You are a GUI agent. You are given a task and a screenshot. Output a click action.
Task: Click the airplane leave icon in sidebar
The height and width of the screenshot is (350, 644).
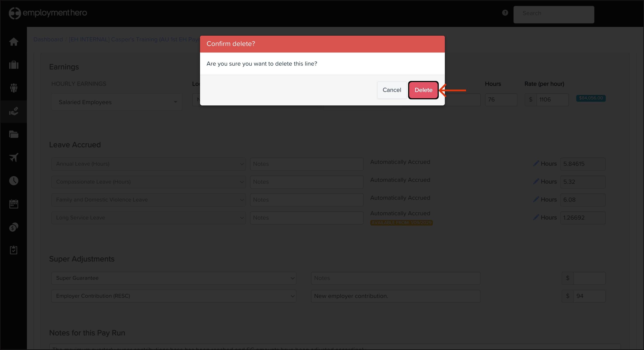14,157
